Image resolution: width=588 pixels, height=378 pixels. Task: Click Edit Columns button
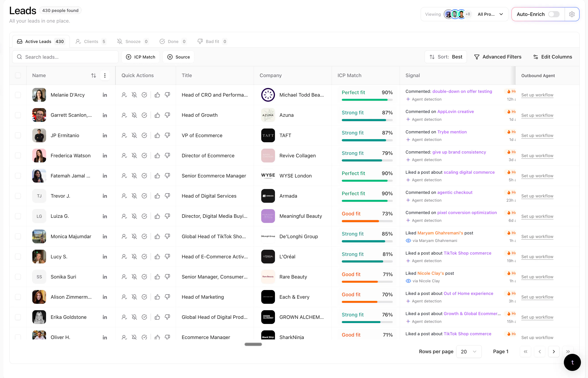[x=553, y=57]
